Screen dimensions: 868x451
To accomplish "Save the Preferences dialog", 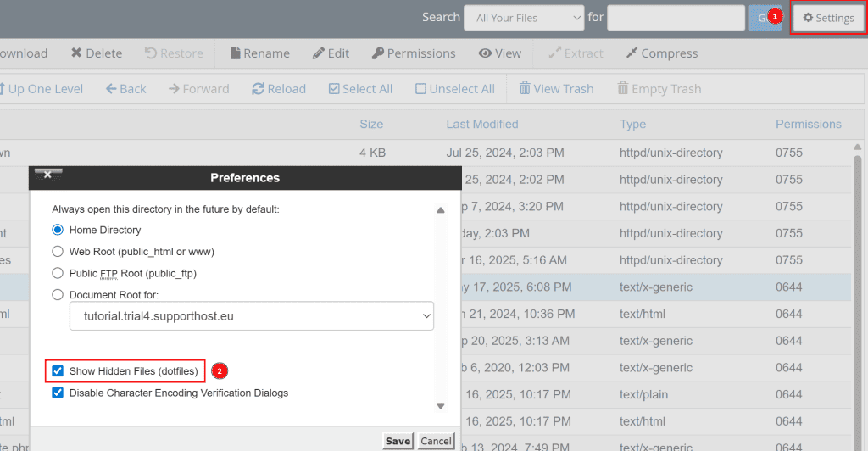I will click(398, 441).
